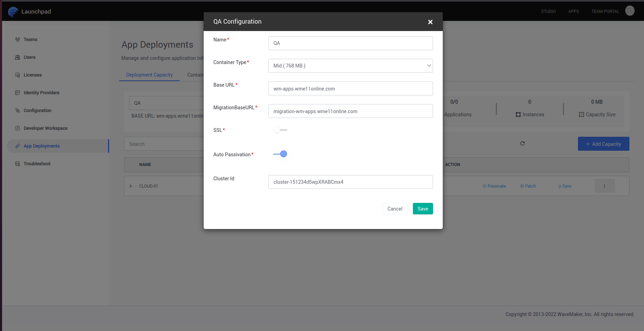Screen dimensions: 644x331
Task: Click the Patch action icon
Action: [x=522, y=186]
